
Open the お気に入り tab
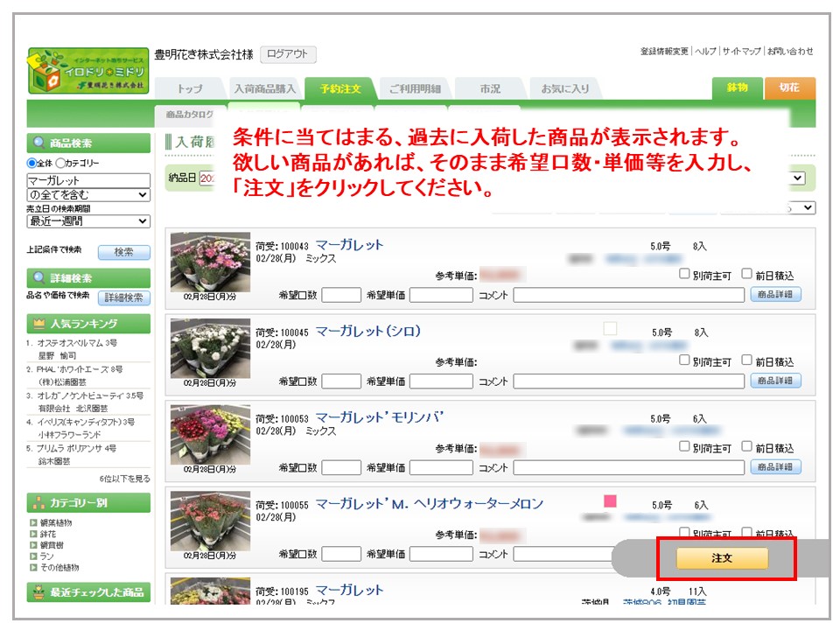point(564,88)
